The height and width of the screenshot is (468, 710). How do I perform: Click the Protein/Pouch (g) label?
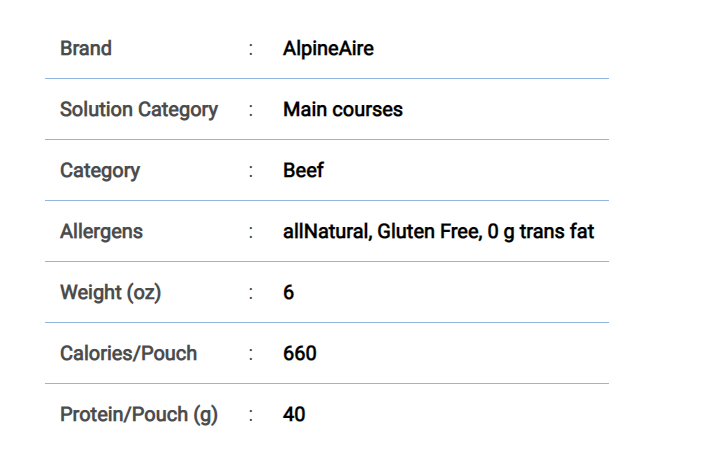(x=139, y=415)
